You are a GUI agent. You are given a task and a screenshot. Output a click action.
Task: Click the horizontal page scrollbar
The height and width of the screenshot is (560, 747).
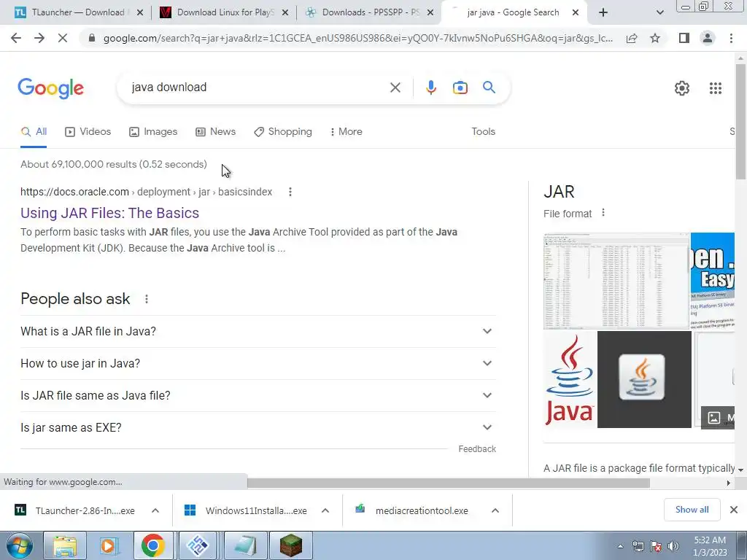(449, 483)
